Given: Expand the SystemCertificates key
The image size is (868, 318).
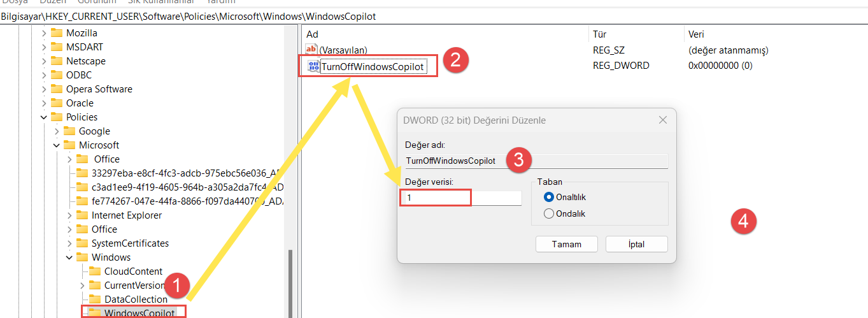Looking at the screenshot, I should 69,243.
